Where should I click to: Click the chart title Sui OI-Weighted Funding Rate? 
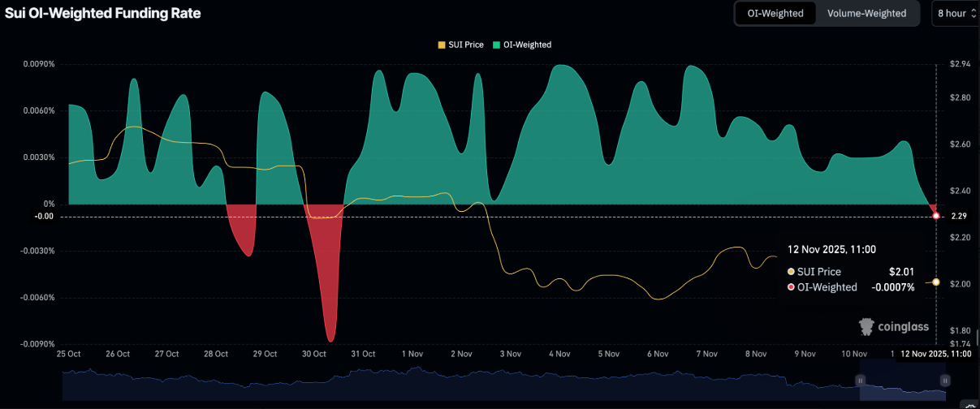click(x=102, y=14)
